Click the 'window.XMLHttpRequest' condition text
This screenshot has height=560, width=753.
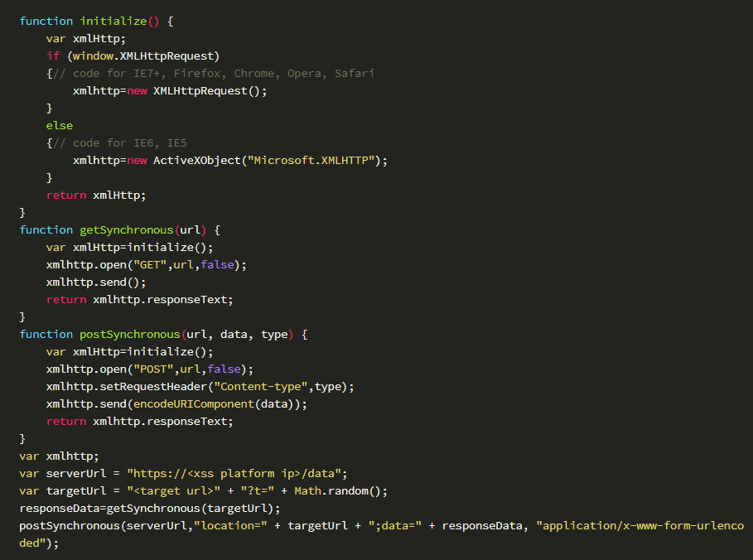click(143, 56)
